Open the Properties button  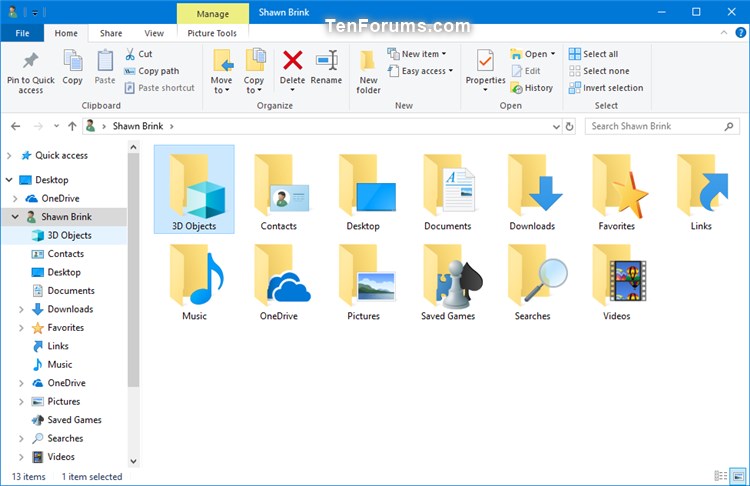[485, 70]
